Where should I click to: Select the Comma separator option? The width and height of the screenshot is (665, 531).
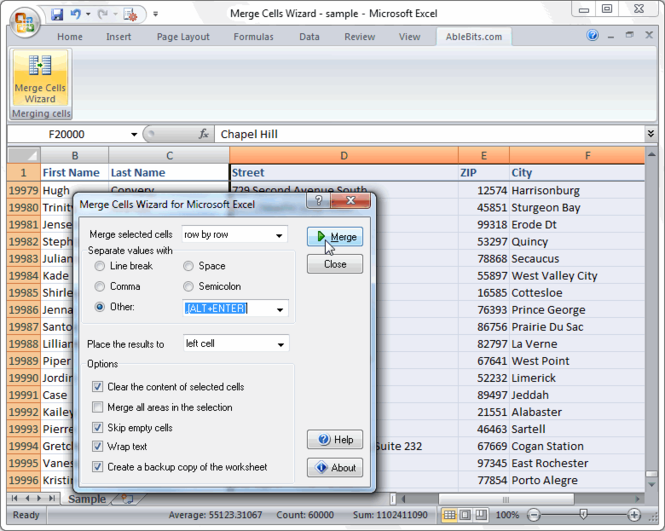[x=99, y=286]
